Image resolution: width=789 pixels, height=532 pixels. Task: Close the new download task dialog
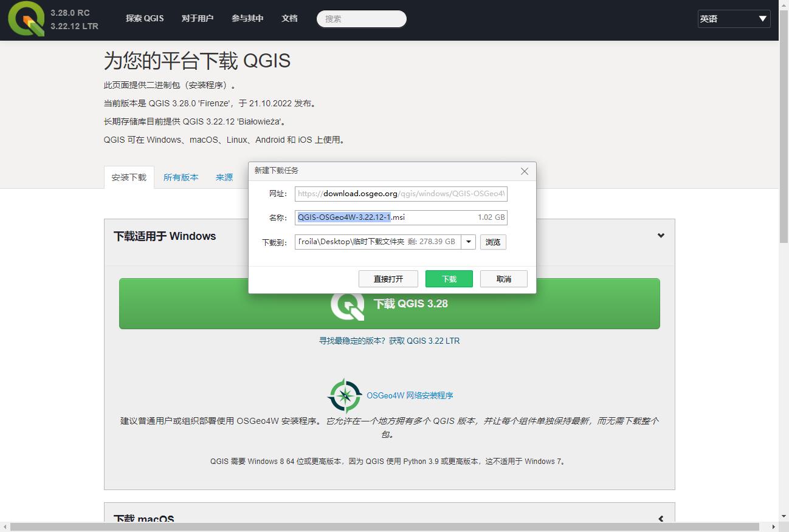tap(525, 171)
